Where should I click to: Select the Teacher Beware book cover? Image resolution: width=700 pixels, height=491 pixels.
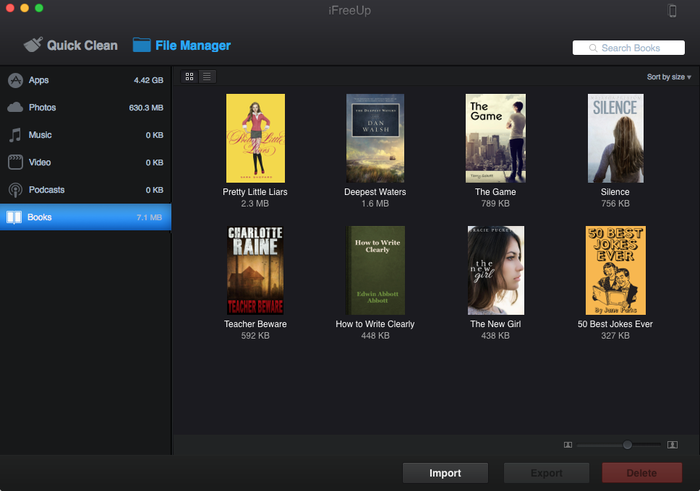pos(255,270)
